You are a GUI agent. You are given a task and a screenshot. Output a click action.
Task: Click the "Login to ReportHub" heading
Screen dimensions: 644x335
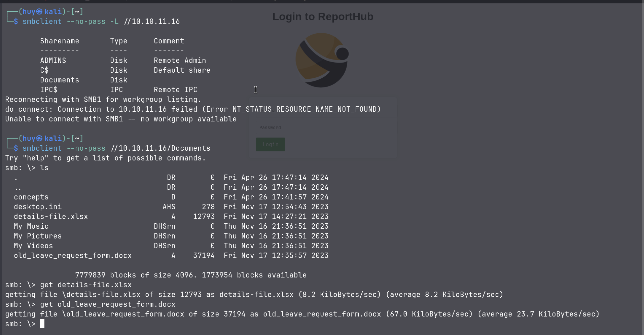pyautogui.click(x=323, y=16)
